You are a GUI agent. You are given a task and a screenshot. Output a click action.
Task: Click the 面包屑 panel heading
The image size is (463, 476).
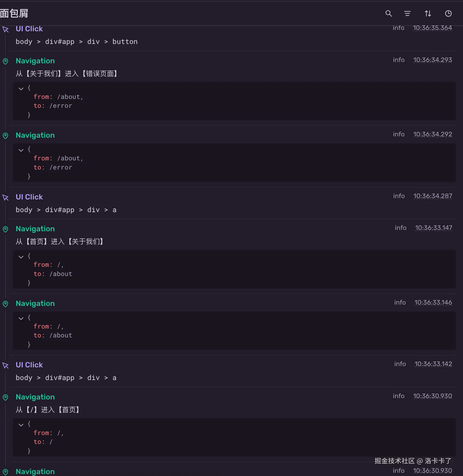[x=14, y=13]
